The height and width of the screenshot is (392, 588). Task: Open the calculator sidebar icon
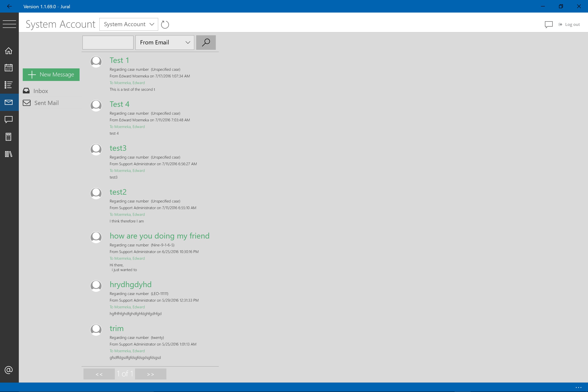(x=9, y=137)
